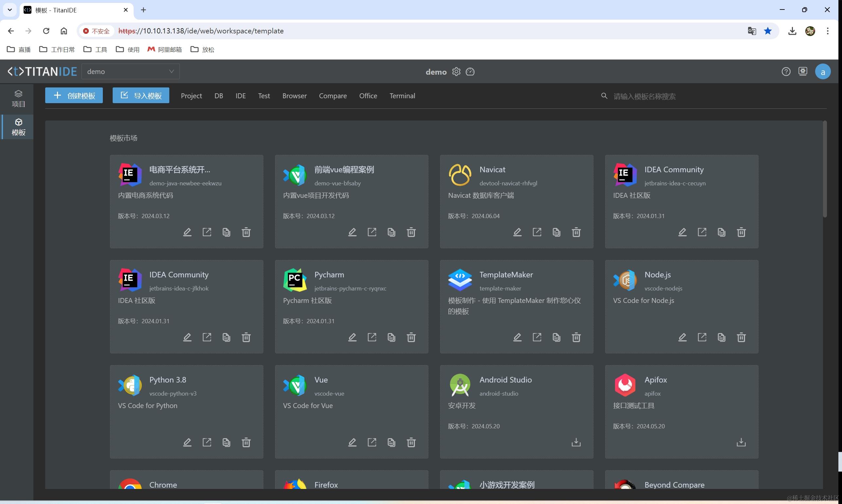Delete the Navicat template
Image resolution: width=842 pixels, height=504 pixels.
click(x=576, y=232)
